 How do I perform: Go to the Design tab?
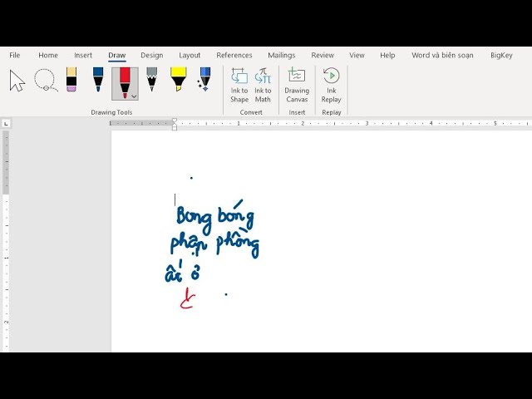click(x=152, y=56)
